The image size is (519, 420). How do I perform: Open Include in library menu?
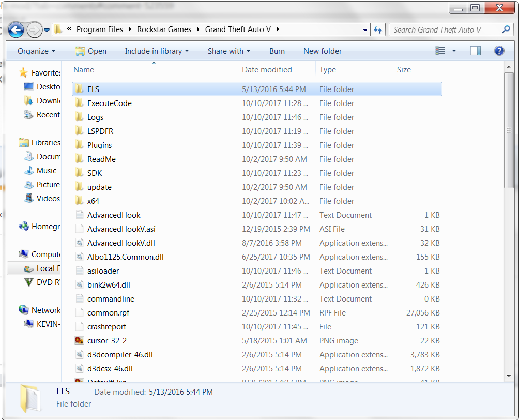click(157, 51)
